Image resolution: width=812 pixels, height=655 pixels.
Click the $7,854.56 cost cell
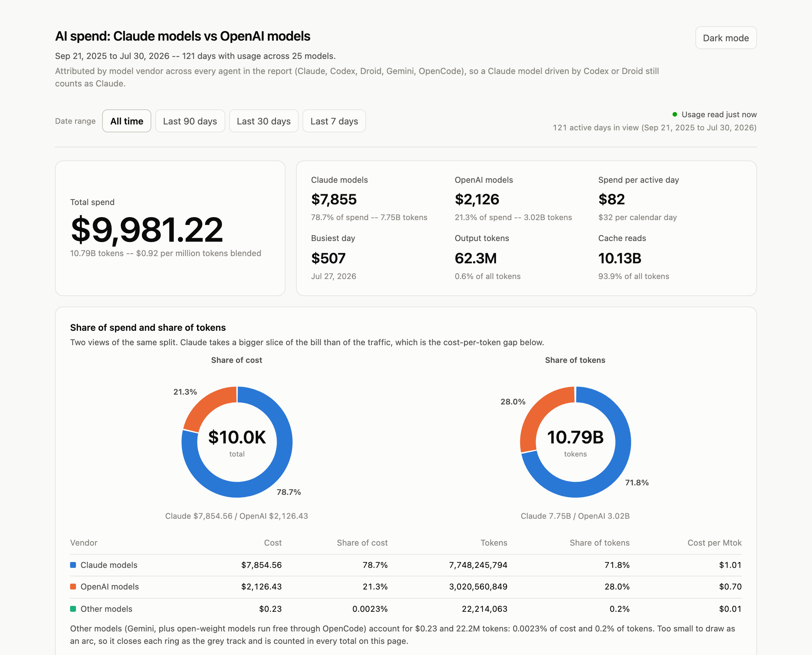point(261,565)
